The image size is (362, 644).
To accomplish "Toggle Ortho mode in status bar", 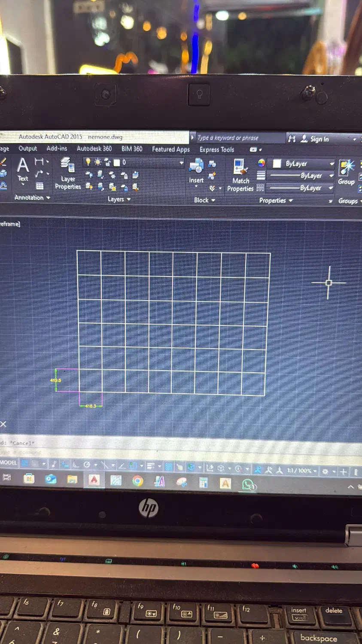I will click(76, 465).
